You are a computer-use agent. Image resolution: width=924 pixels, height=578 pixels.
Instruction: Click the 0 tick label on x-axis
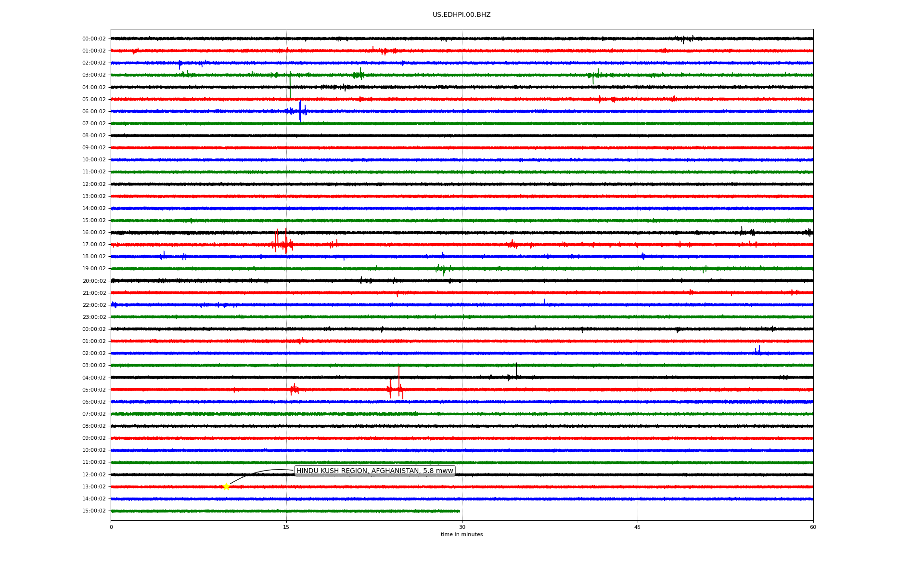tap(111, 527)
